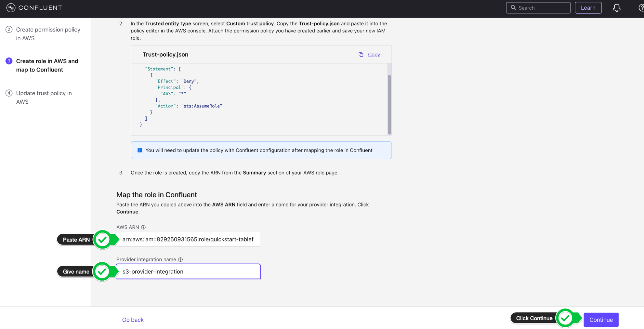
Task: Click the Provider integration name field
Action: [188, 272]
